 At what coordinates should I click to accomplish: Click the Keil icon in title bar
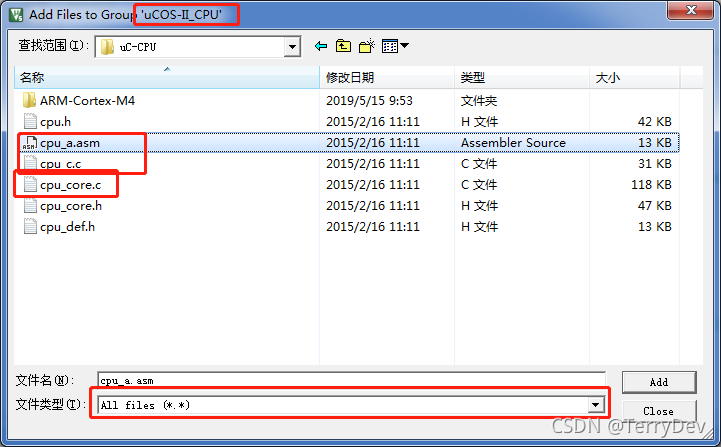tap(16, 14)
